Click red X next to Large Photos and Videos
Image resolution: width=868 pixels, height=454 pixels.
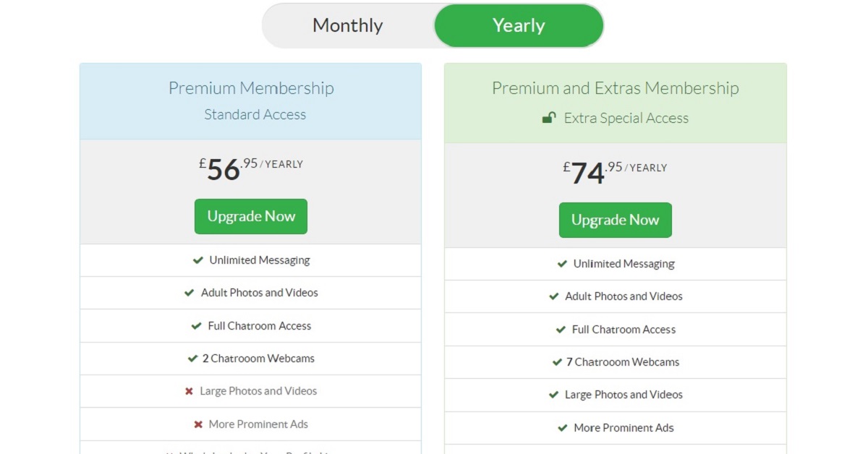coord(189,391)
